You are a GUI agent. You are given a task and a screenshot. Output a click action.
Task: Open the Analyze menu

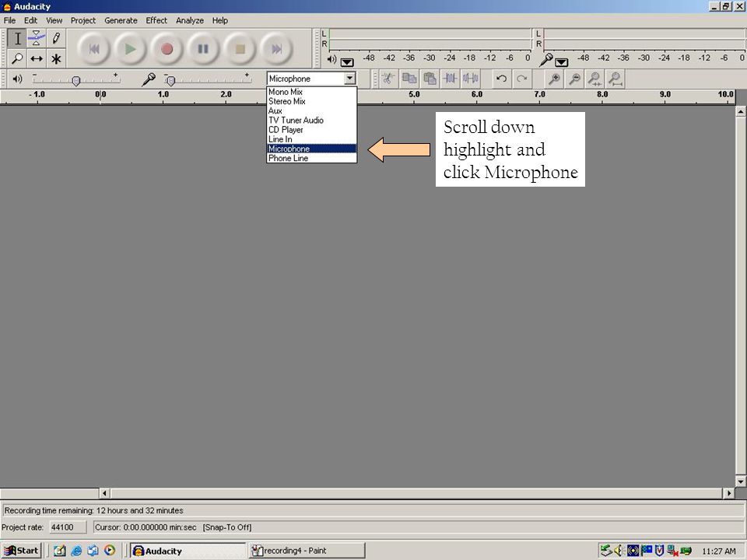point(190,20)
